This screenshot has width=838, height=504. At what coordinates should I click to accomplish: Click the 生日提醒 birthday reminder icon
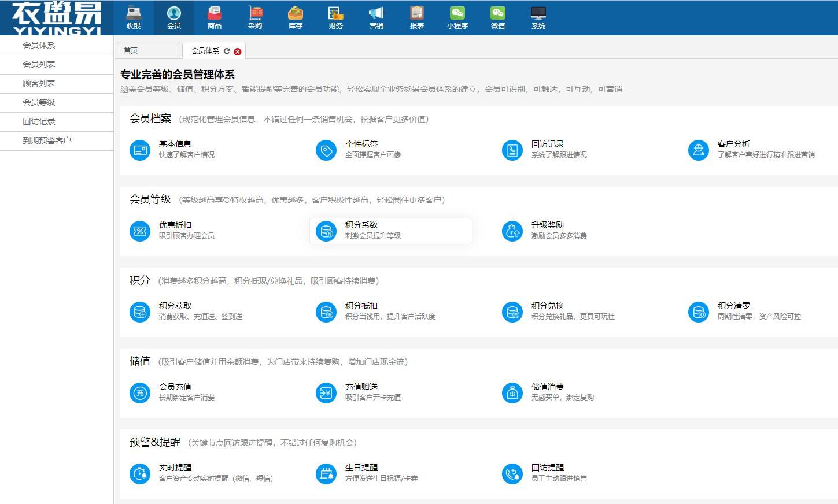tap(326, 474)
